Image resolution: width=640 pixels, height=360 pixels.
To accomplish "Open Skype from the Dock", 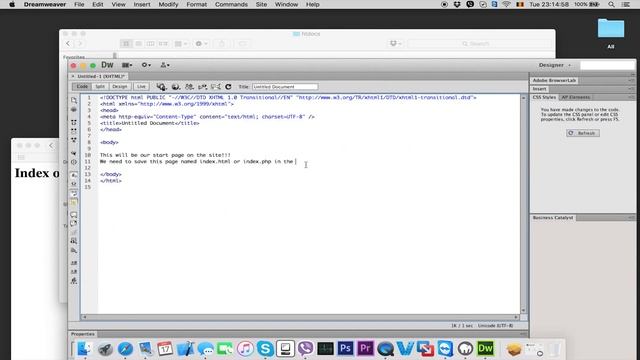I will coord(265,349).
